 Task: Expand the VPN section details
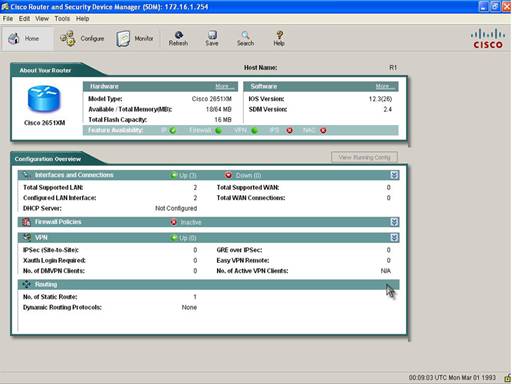click(x=394, y=238)
